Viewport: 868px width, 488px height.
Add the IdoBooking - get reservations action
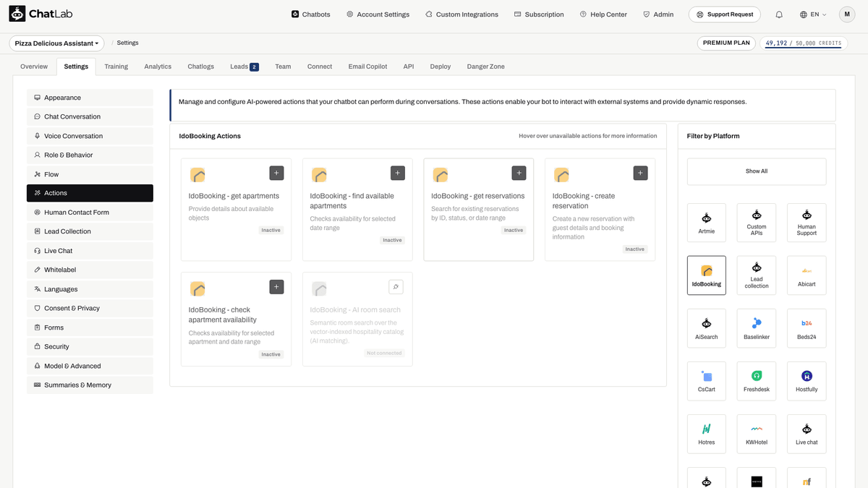tap(519, 173)
